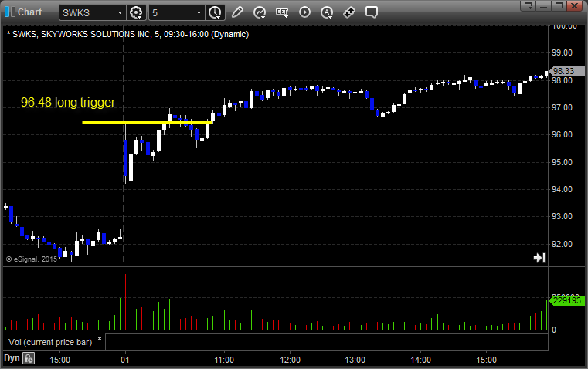Minimize the chart window
The height and width of the screenshot is (369, 588).
[544, 5]
